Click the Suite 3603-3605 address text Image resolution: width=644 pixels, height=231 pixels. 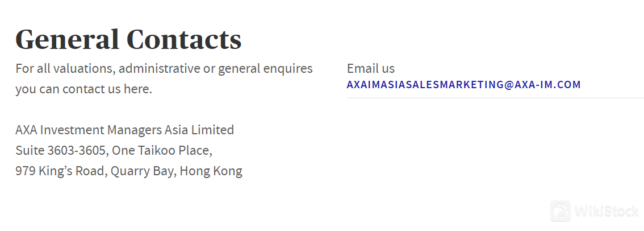(x=60, y=150)
